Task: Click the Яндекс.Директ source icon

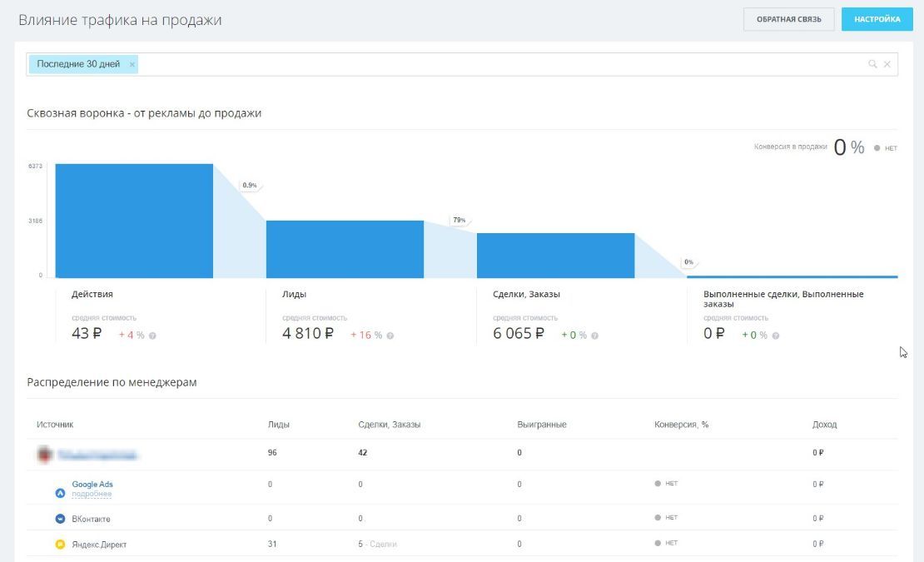Action: 60,545
